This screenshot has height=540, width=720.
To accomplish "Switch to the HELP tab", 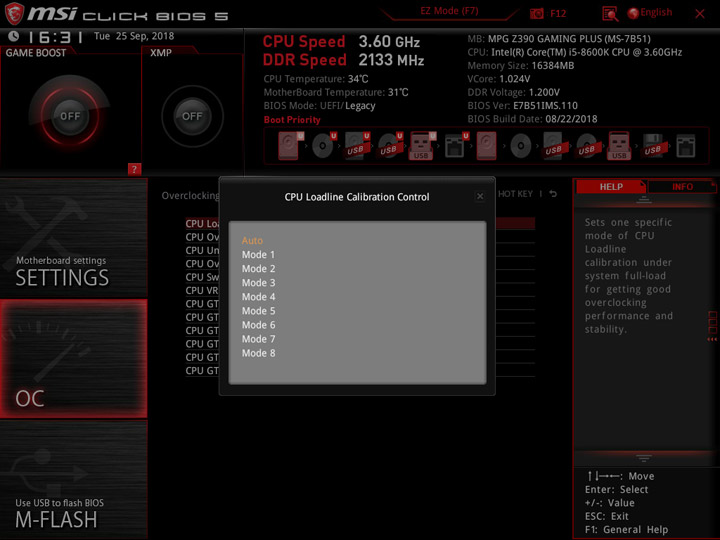I will point(611,186).
